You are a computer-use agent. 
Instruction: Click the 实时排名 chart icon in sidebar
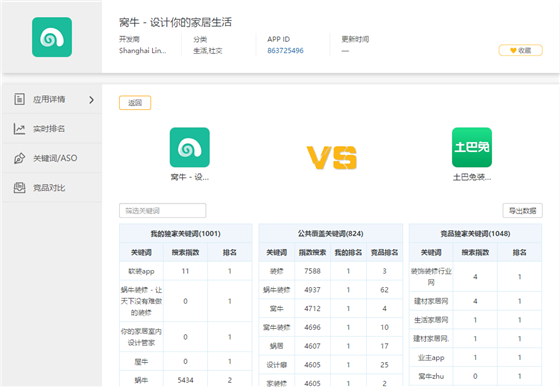(19, 129)
